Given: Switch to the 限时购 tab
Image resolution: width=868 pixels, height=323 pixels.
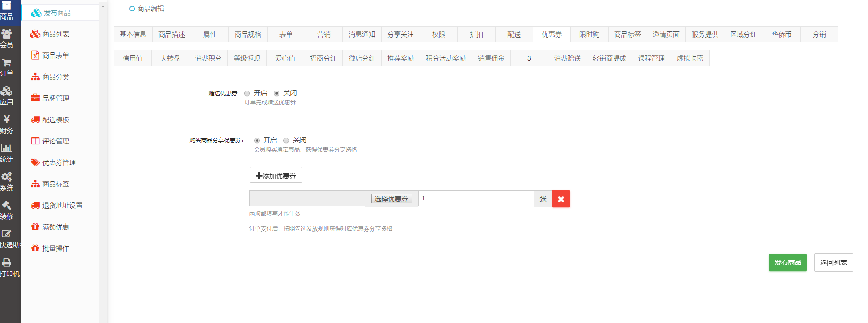Looking at the screenshot, I should pyautogui.click(x=589, y=34).
